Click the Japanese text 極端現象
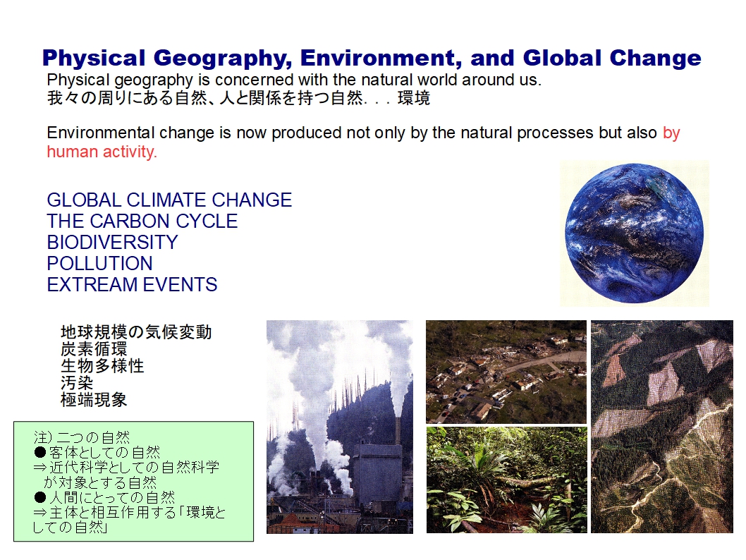Image resolution: width=746 pixels, height=560 pixels. tap(94, 400)
